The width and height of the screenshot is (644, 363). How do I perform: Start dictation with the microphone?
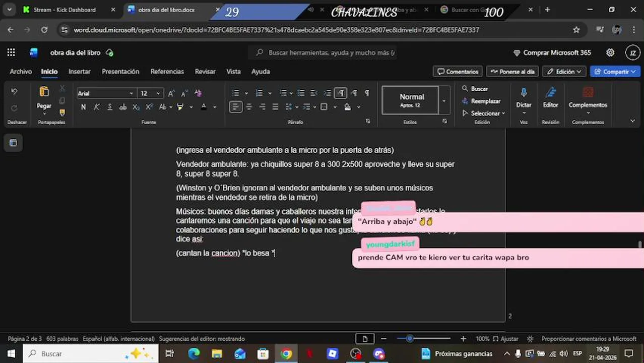click(524, 92)
